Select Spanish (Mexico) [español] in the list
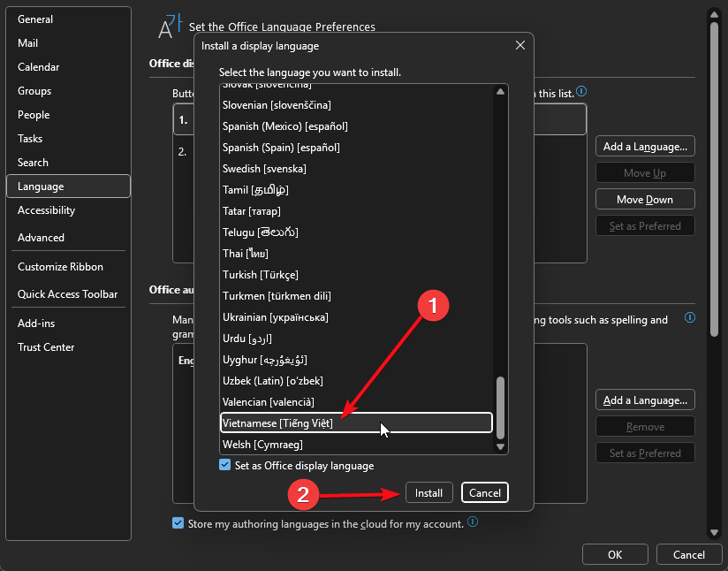Image resolution: width=728 pixels, height=571 pixels. pos(356,126)
